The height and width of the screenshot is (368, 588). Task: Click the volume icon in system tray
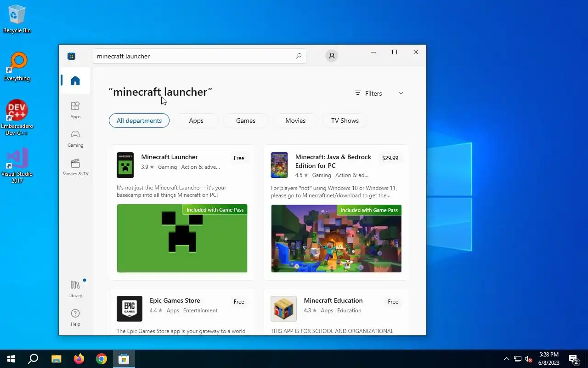(529, 359)
